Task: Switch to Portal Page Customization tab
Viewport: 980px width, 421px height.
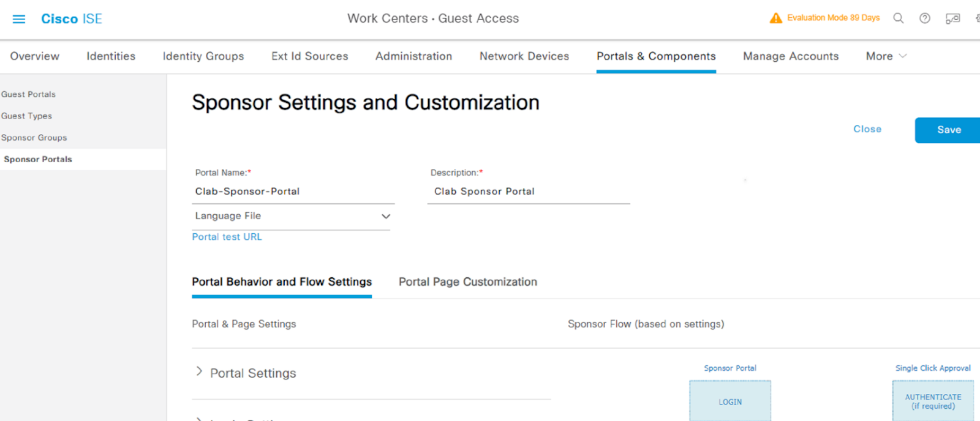Action: 468,282
